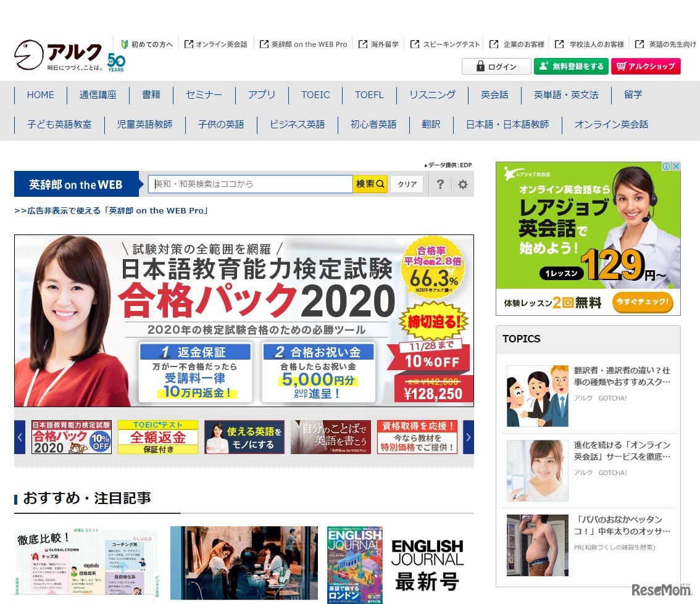The width and height of the screenshot is (700, 604).
Task: Open the cafe photo recommended article
Action: click(x=244, y=563)
